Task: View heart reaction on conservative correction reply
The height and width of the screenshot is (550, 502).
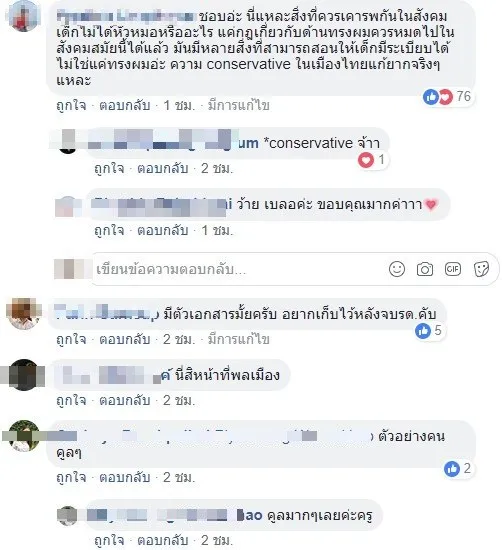Action: pyautogui.click(x=372, y=160)
